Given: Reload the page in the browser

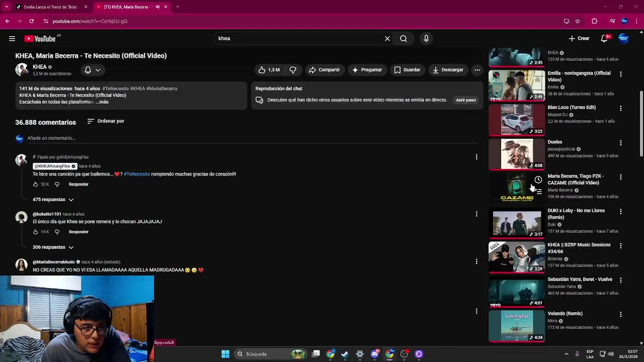Looking at the screenshot, I should click(31, 21).
